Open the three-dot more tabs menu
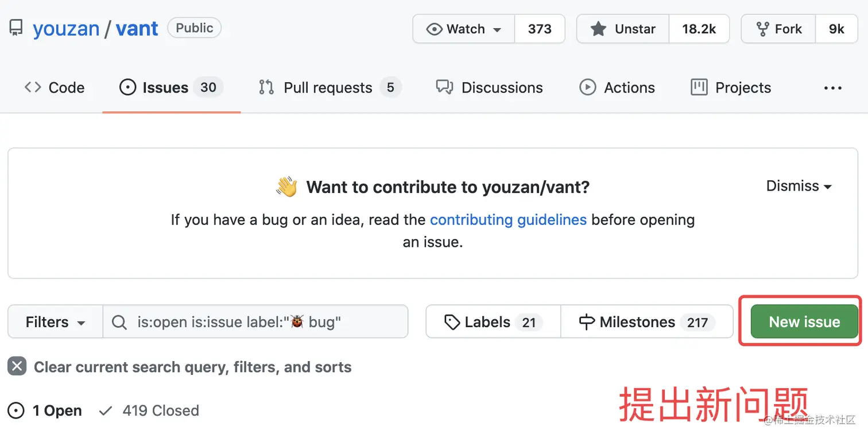 832,88
